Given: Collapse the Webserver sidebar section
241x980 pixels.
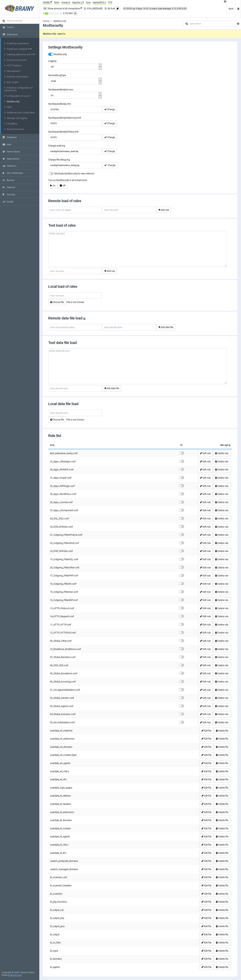Looking at the screenshot, I should pos(19,35).
